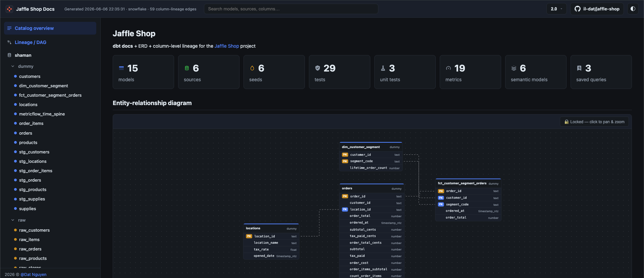Select the orders ERD table header
The image size is (644, 278).
[x=372, y=189]
